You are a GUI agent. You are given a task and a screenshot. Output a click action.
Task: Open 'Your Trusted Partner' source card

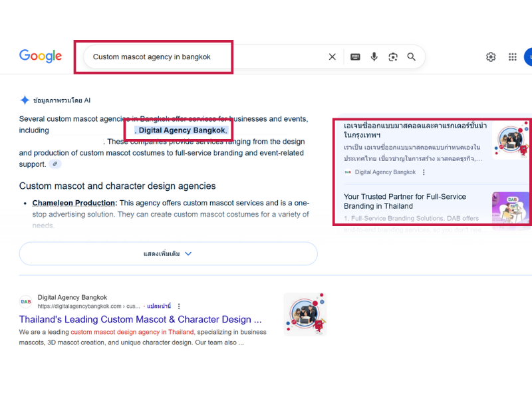click(x=405, y=201)
